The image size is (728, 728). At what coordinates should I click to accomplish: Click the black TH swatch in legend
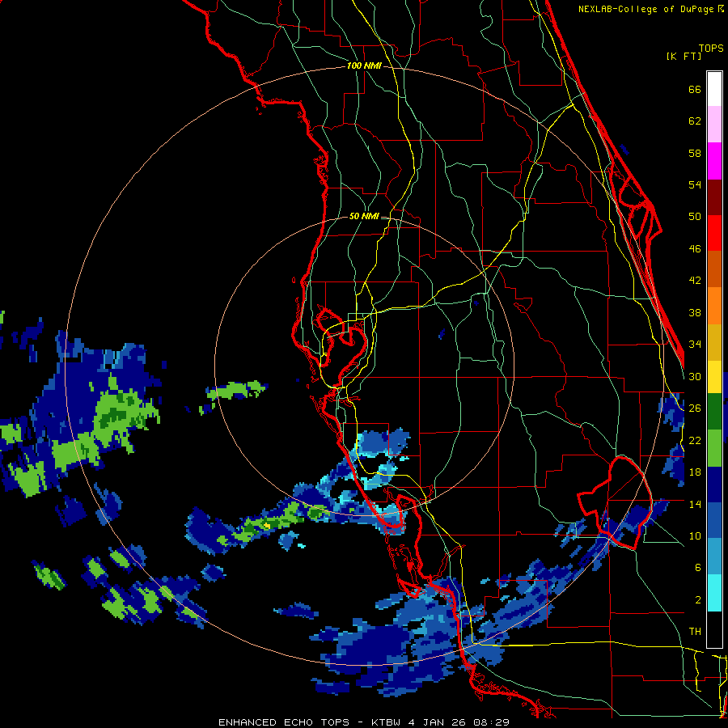pyautogui.click(x=714, y=629)
